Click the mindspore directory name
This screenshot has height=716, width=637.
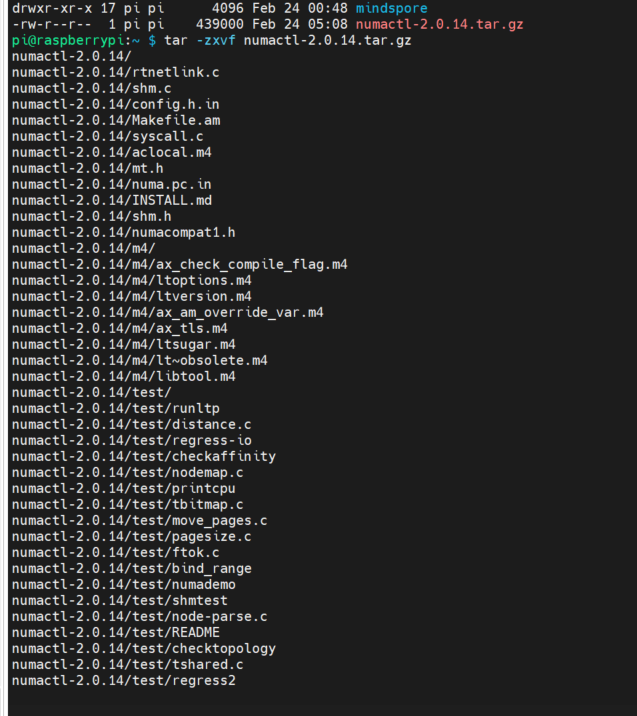[x=391, y=7]
